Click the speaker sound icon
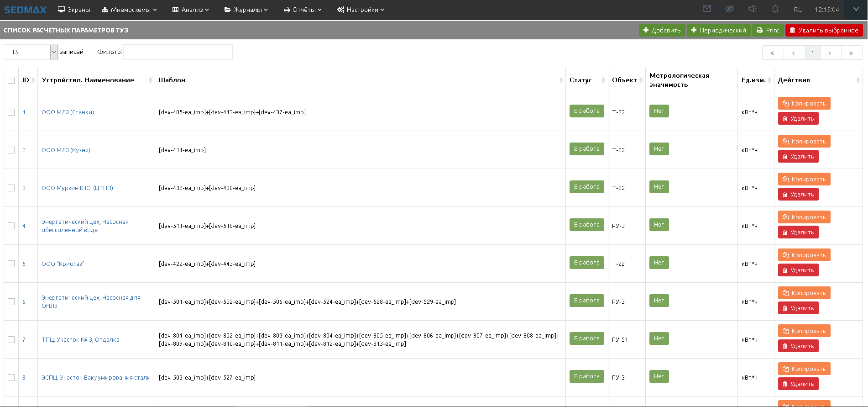This screenshot has height=407, width=868. tap(753, 9)
